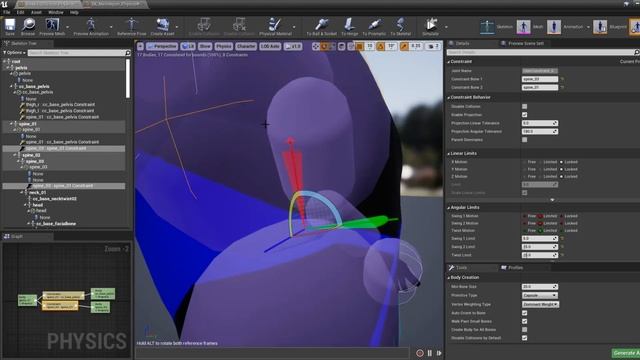Convert constraint To Prismatic
This screenshot has width=640, height=360.
tap(374, 25)
